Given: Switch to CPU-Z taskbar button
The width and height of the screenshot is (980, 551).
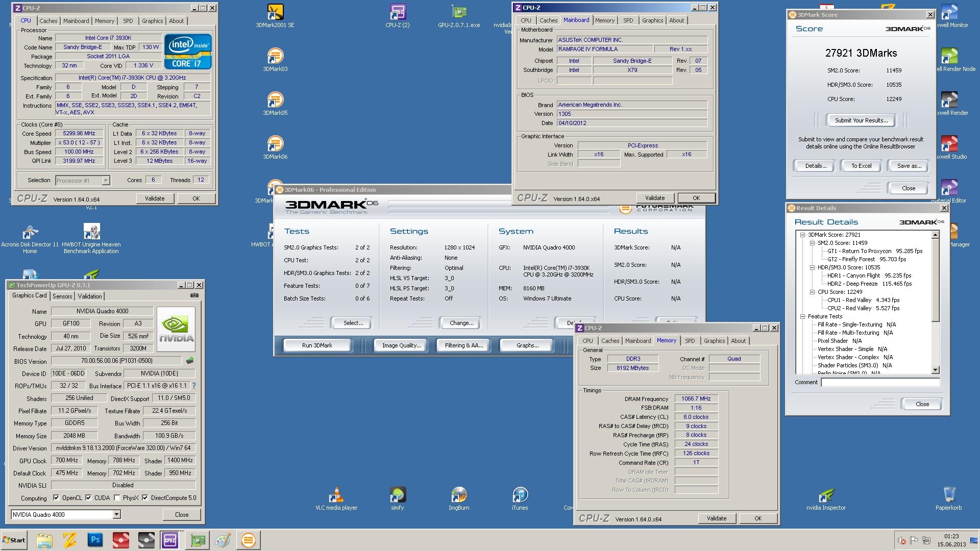Looking at the screenshot, I should (169, 540).
